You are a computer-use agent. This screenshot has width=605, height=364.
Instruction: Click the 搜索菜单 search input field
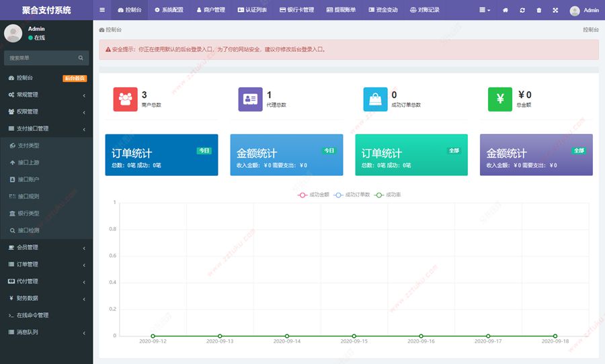click(x=40, y=58)
